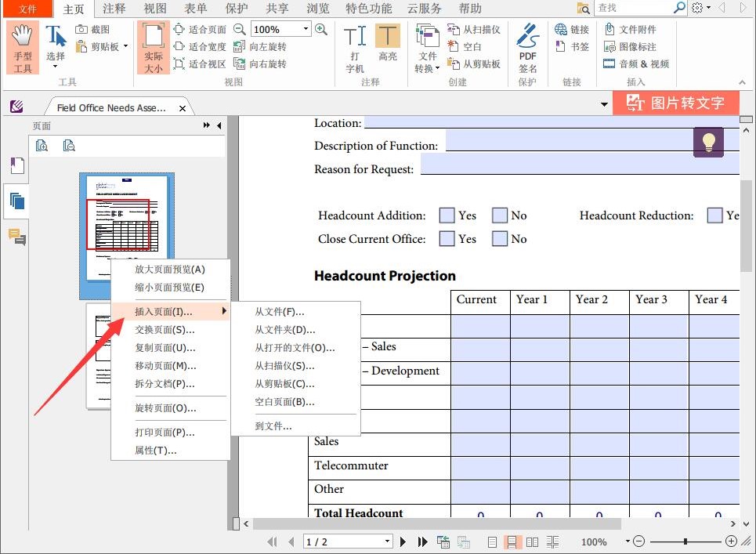Click the Actual Size (实际大小) icon
The image size is (756, 554).
coord(154,48)
